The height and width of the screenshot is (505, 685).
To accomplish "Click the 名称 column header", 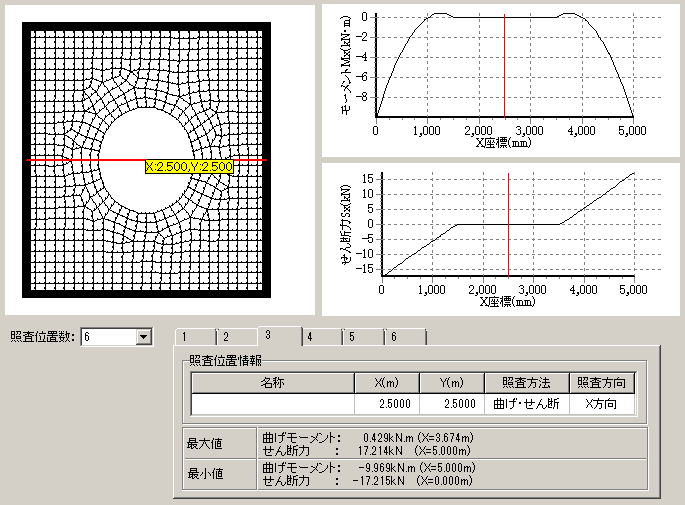I will 273,383.
